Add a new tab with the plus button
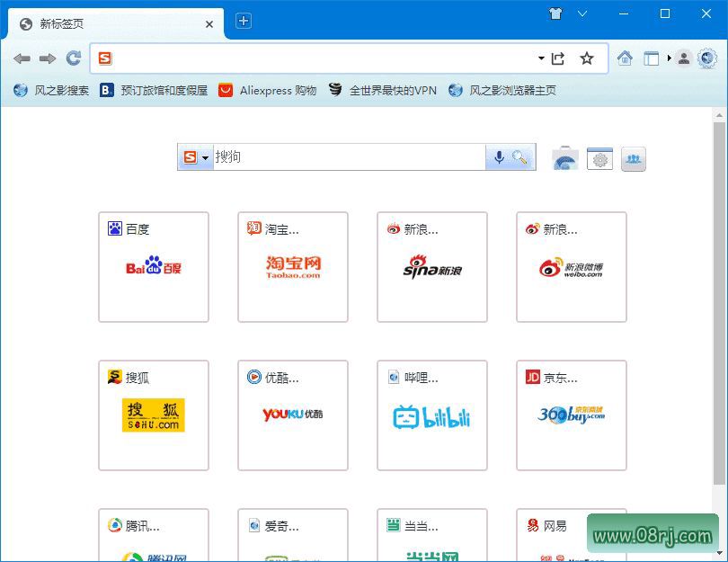The image size is (728, 562). tap(244, 21)
